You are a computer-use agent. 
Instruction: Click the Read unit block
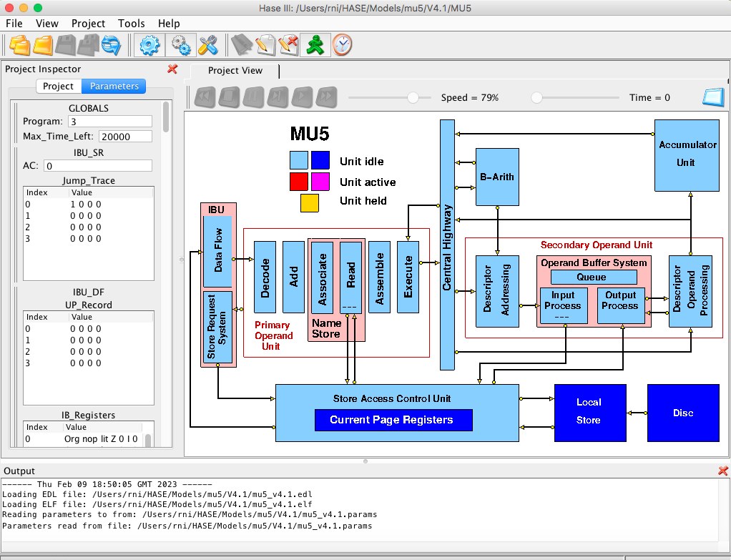pyautogui.click(x=350, y=277)
